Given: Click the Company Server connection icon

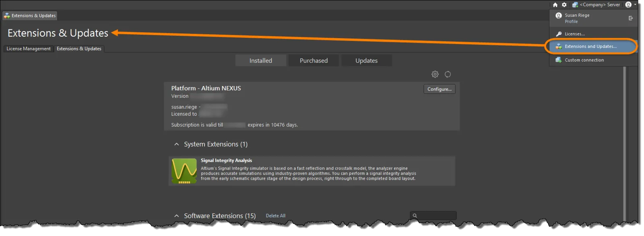Looking at the screenshot, I should point(575,5).
